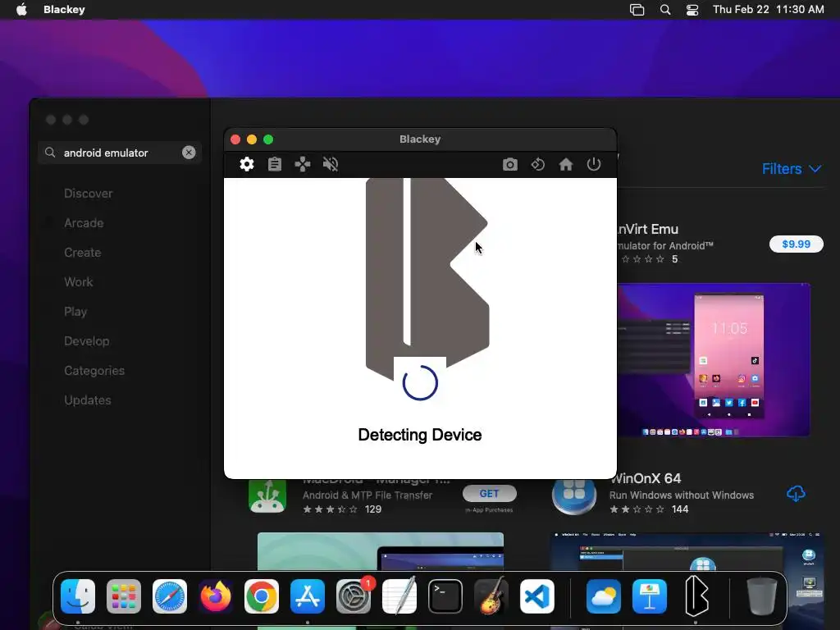Expand the Filters dropdown in App Store
This screenshot has width=840, height=630.
pos(792,169)
